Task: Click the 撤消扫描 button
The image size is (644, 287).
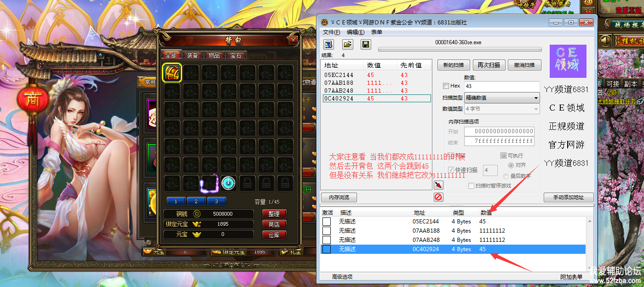Action: 524,65
